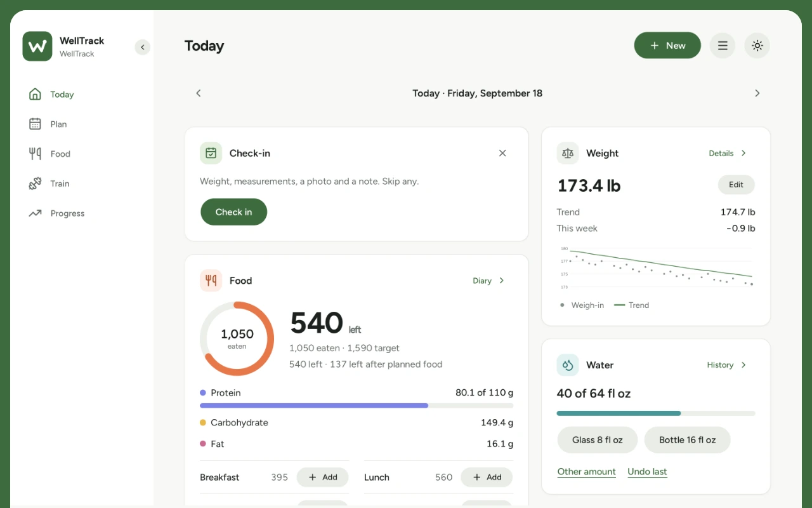
Task: Open Water History link
Action: coord(727,365)
